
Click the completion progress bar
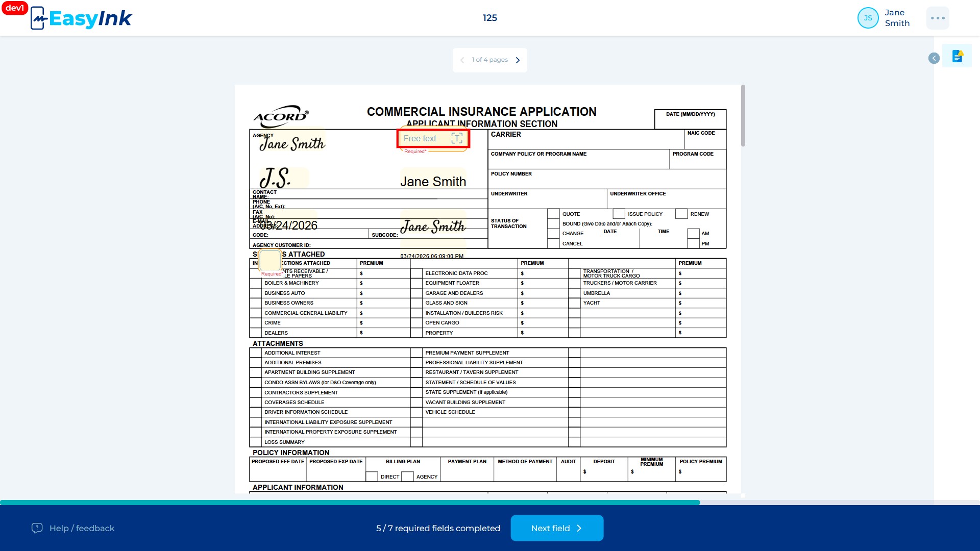click(490, 503)
